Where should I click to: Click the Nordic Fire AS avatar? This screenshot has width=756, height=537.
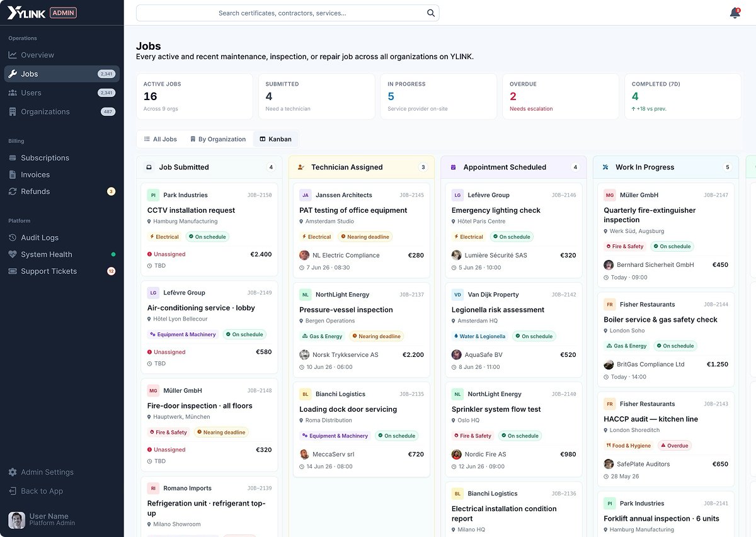click(x=457, y=455)
